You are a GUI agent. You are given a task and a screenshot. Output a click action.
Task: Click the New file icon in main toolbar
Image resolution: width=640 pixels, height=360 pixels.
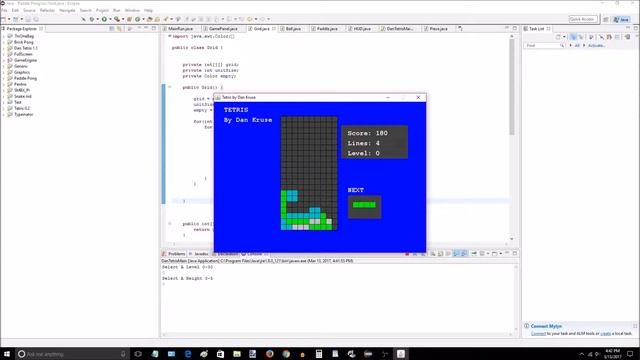3,19
